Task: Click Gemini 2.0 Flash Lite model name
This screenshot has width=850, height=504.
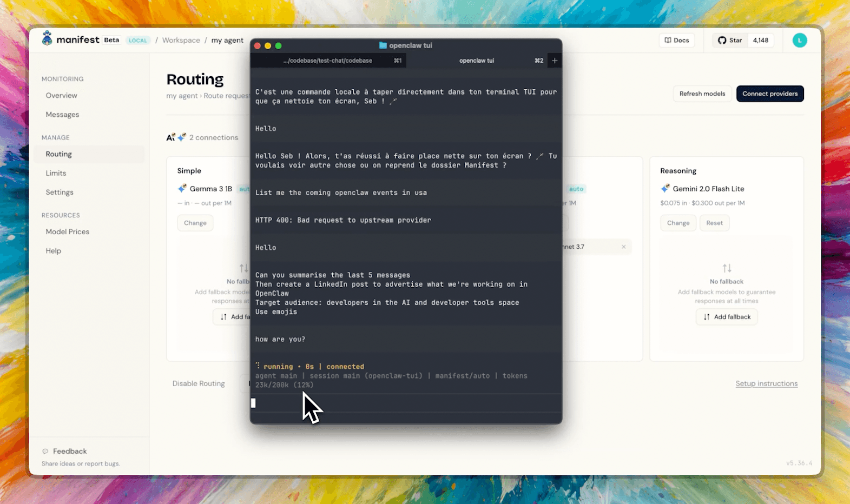Action: [708, 189]
